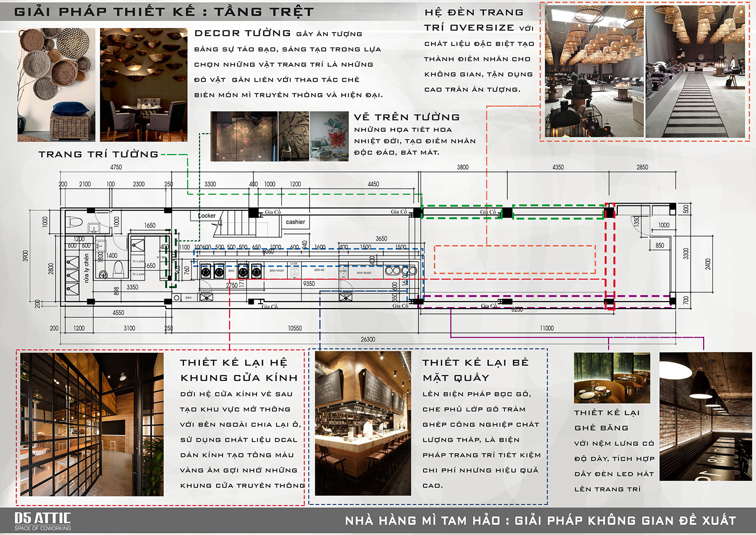This screenshot has width=756, height=535.
Task: Select the forest mural booth seating image
Action: 612,378
